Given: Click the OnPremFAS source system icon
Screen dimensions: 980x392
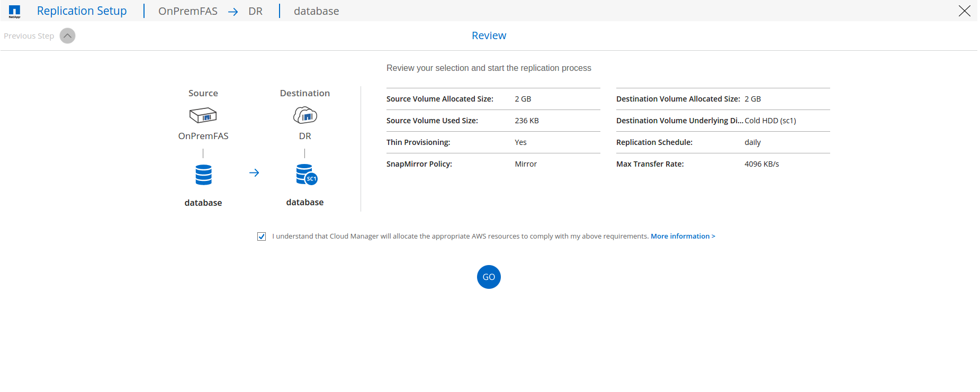Looking at the screenshot, I should 203,115.
